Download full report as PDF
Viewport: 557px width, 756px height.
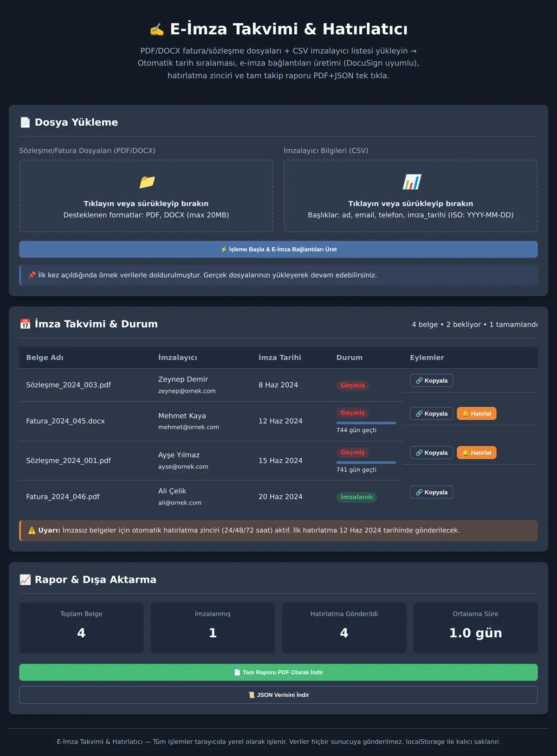tap(278, 672)
